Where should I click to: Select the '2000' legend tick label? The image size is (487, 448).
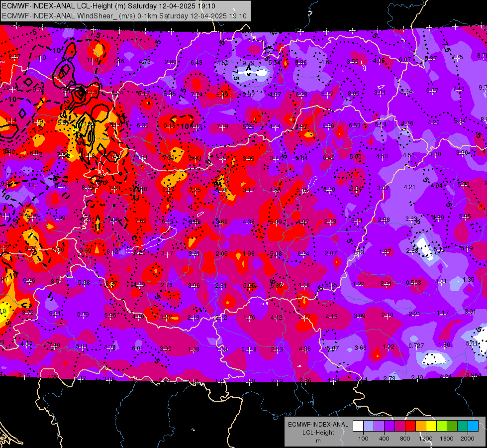coord(468,439)
